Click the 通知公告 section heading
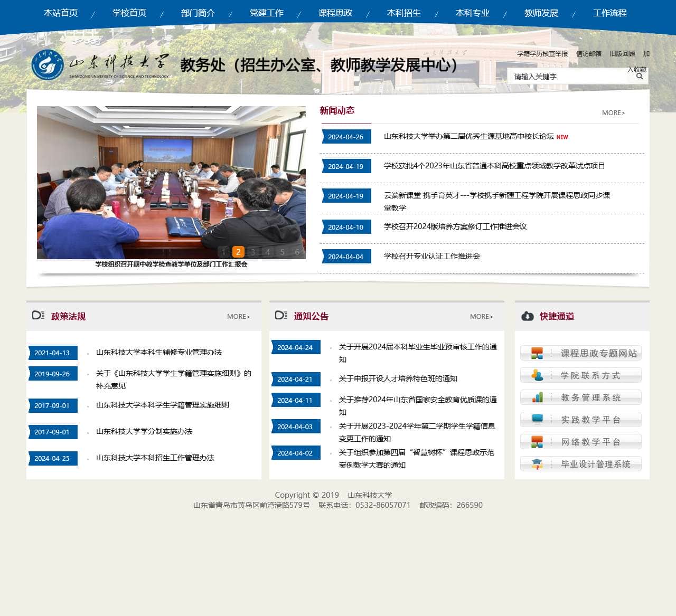 click(311, 316)
